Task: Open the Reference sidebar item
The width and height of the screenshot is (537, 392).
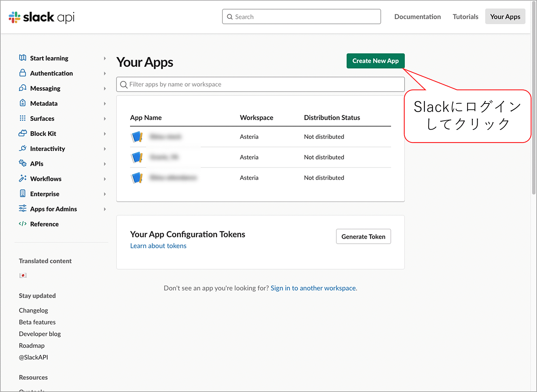Action: point(44,224)
